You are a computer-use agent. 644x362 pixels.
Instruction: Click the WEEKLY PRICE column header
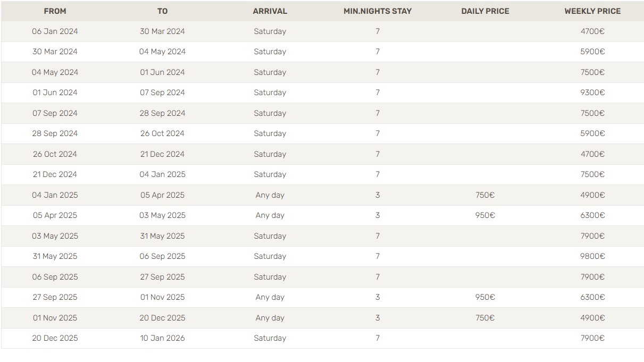pyautogui.click(x=592, y=11)
